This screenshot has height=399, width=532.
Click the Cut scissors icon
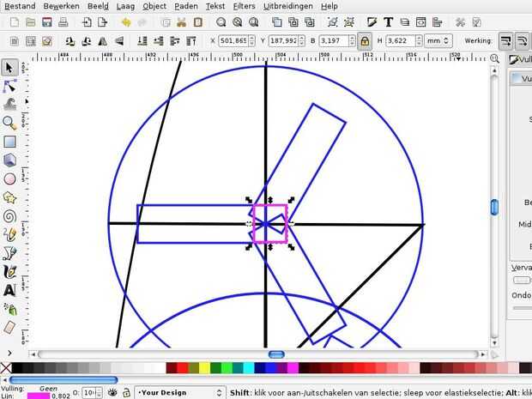coord(182,22)
